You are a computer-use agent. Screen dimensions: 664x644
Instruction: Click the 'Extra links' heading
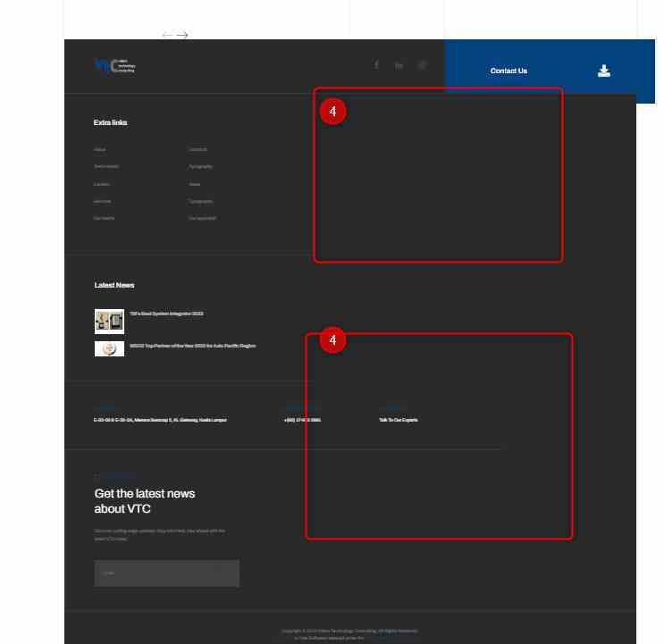[110, 122]
